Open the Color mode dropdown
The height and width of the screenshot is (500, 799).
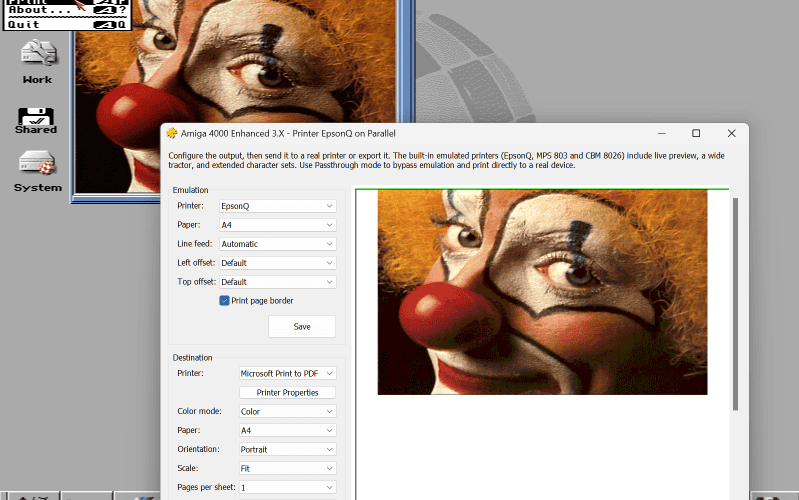[x=287, y=411]
